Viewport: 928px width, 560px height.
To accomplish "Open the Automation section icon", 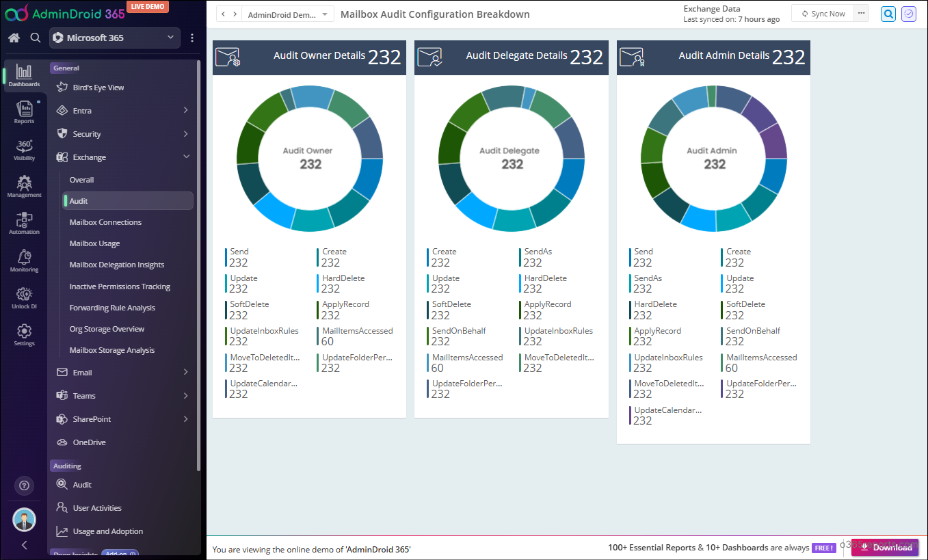I will click(24, 224).
